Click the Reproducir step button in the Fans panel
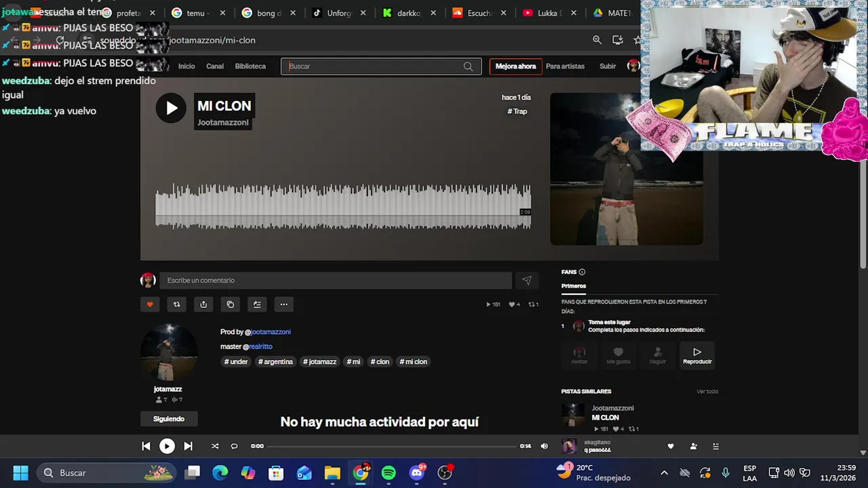Image resolution: width=868 pixels, height=488 pixels. click(x=697, y=354)
